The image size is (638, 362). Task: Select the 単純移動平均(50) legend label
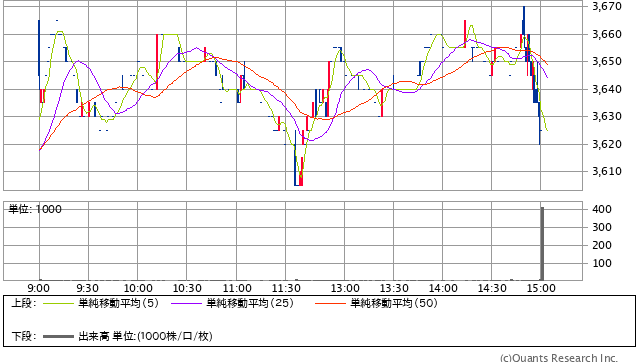coord(394,303)
